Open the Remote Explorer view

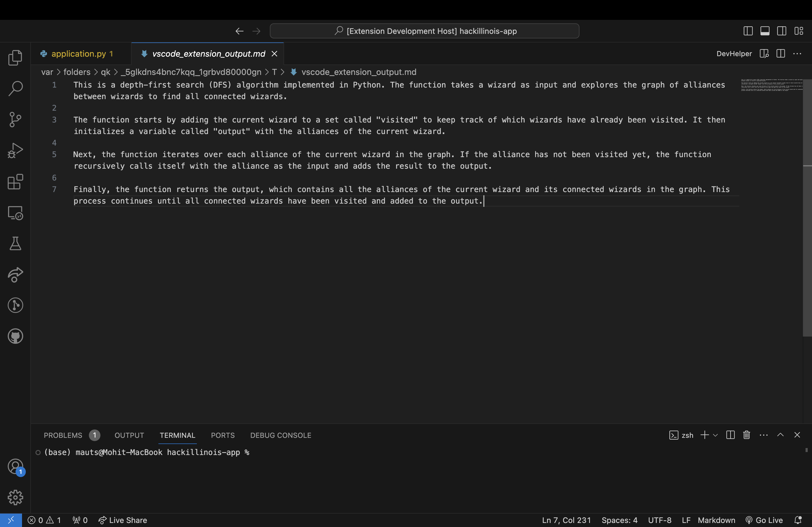(x=15, y=213)
